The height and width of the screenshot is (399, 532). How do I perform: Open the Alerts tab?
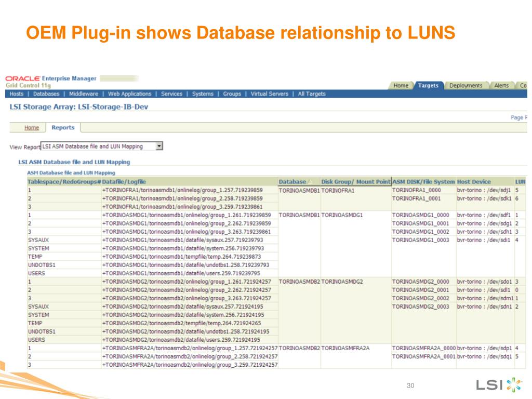point(501,86)
